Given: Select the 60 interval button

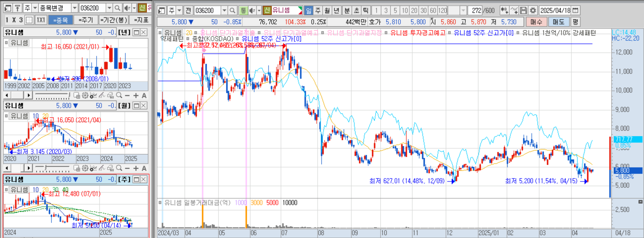Looking at the screenshot, I should [x=433, y=11].
